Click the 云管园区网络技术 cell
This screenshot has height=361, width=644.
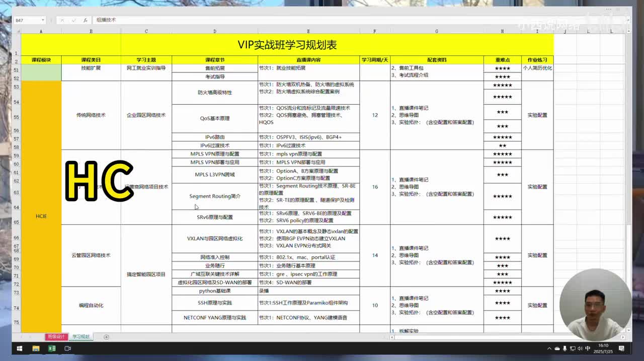click(x=91, y=255)
